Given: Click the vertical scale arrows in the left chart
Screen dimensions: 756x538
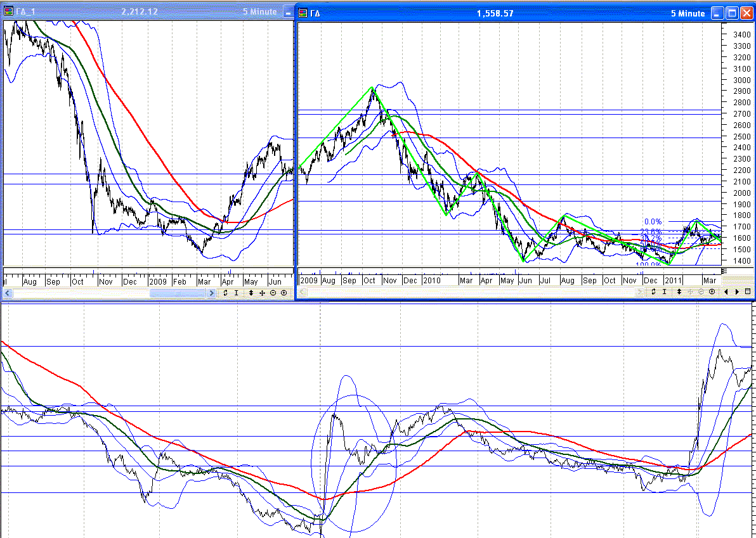Looking at the screenshot, I should (x=251, y=293).
